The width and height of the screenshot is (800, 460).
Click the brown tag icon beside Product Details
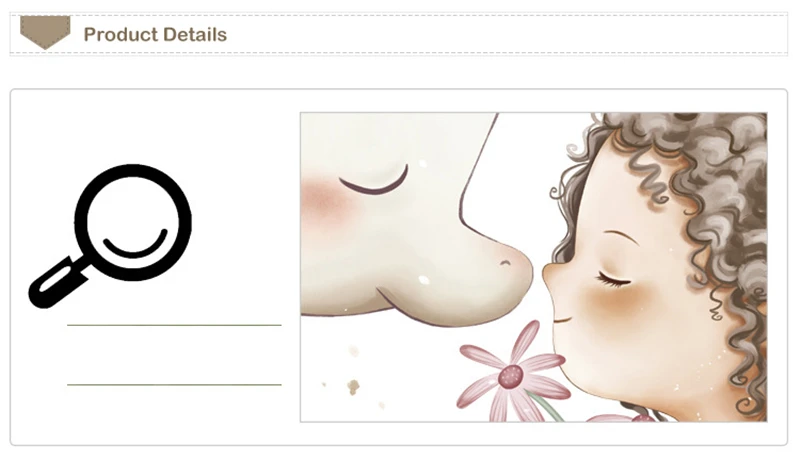pos(45,32)
